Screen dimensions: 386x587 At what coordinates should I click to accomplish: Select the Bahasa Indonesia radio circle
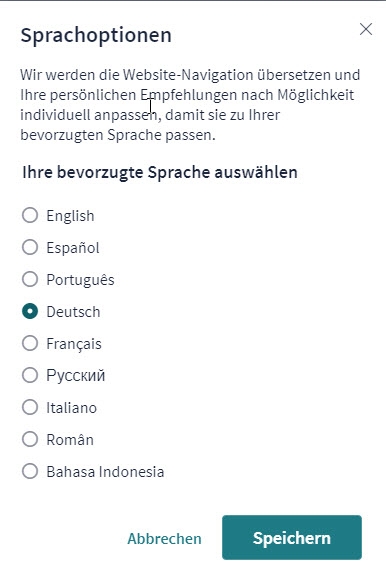[x=30, y=471]
